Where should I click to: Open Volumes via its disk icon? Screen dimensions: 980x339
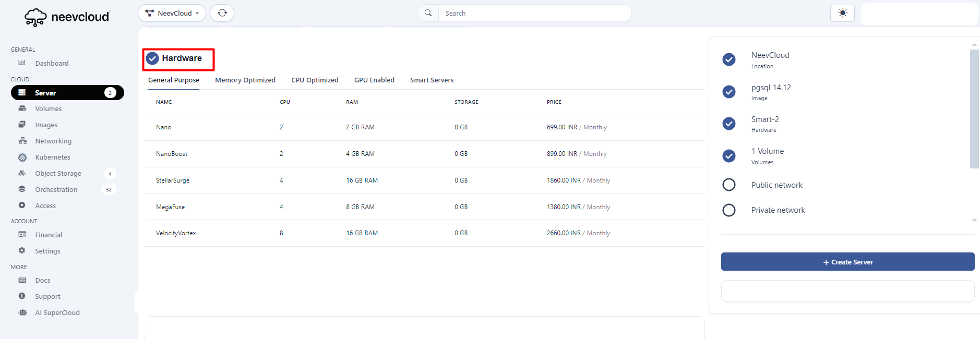point(22,108)
